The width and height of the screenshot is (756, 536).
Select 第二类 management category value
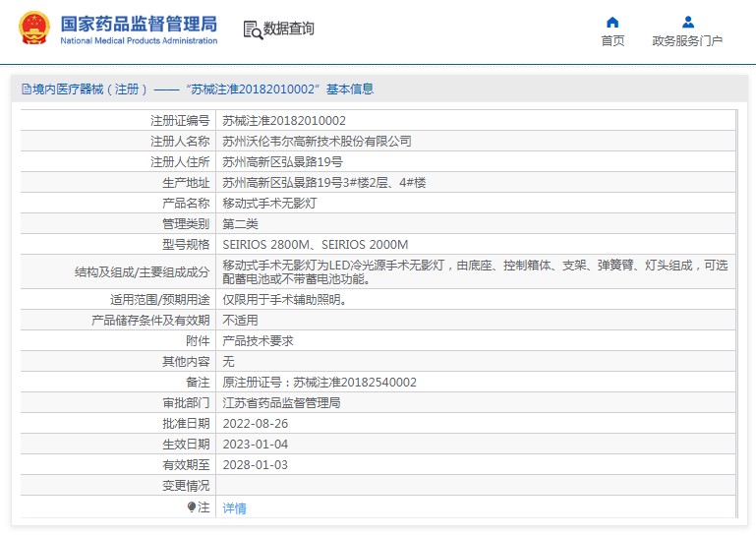pos(240,224)
